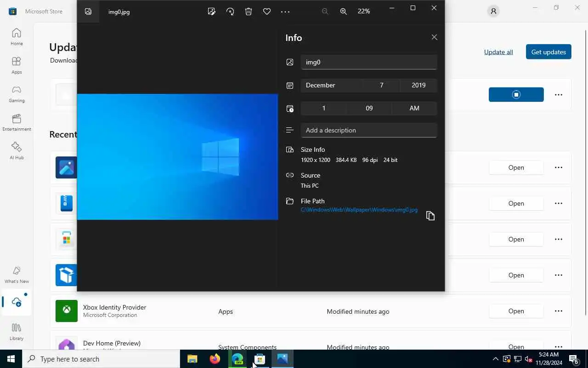Click the Add a description field
This screenshot has width=588, height=368.
[x=369, y=130]
